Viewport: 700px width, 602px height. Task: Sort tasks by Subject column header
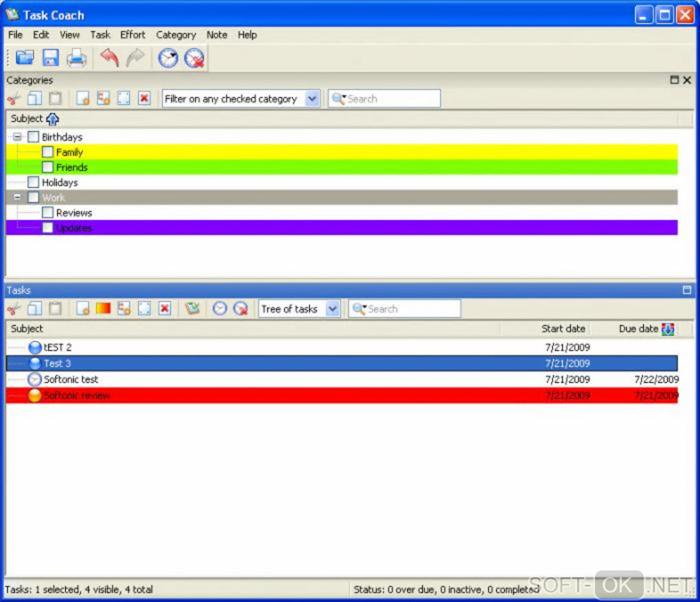click(253, 329)
